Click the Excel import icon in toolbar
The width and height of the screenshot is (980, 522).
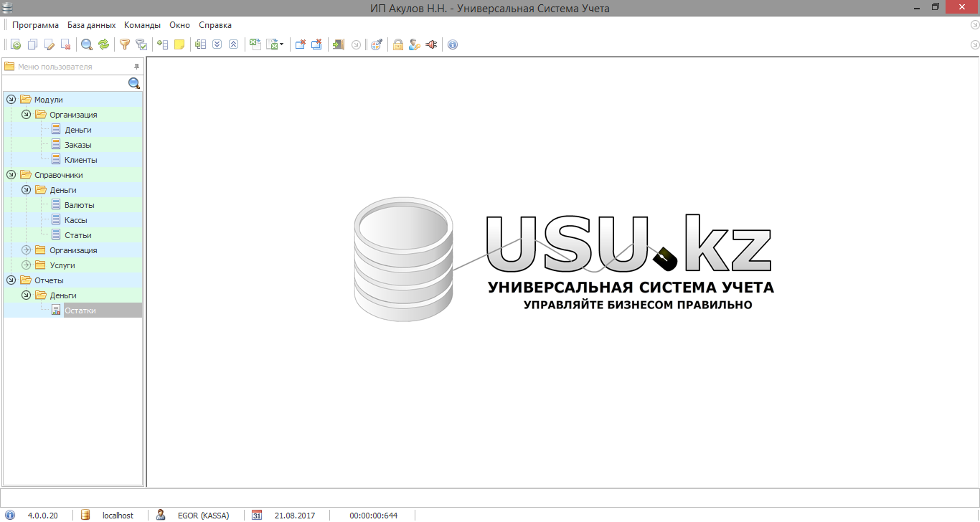[255, 44]
